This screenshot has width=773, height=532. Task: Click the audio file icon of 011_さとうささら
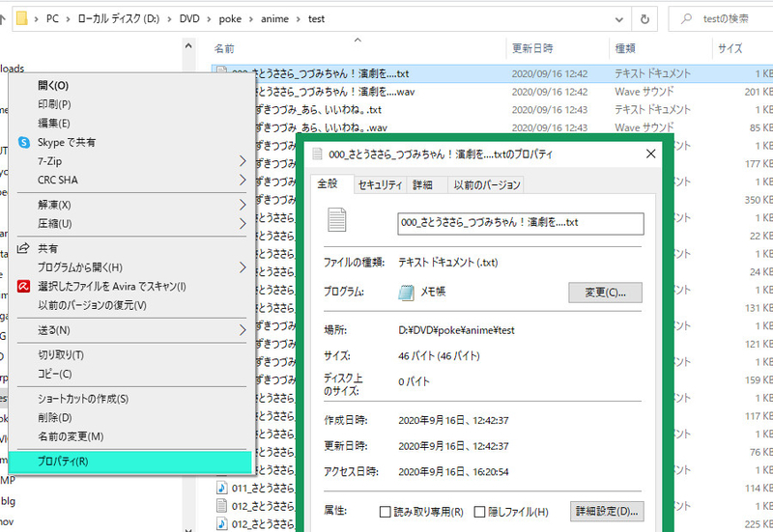[222, 489]
